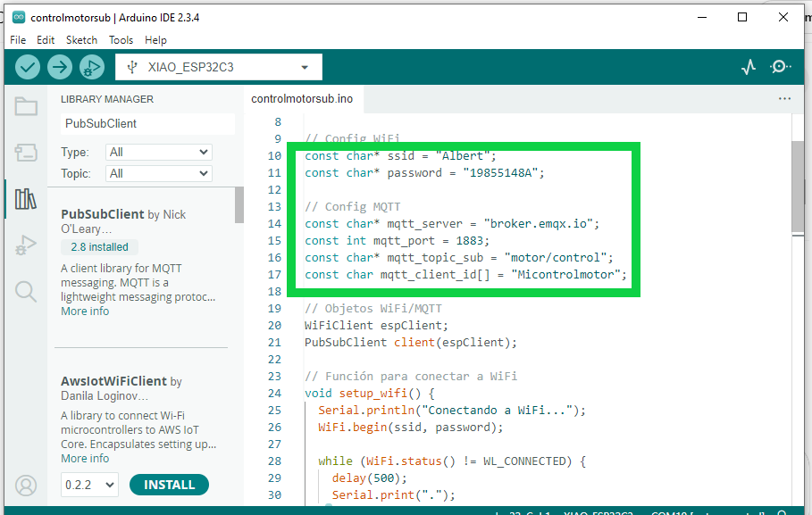Open the 0.2.2 version dropdown
The height and width of the screenshot is (515, 812).
point(89,485)
